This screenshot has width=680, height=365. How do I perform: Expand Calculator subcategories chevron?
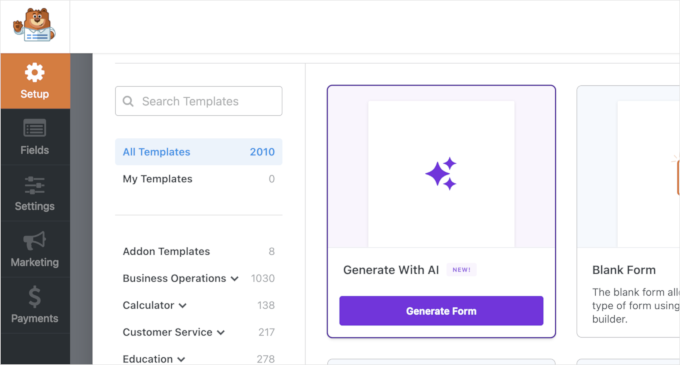183,306
